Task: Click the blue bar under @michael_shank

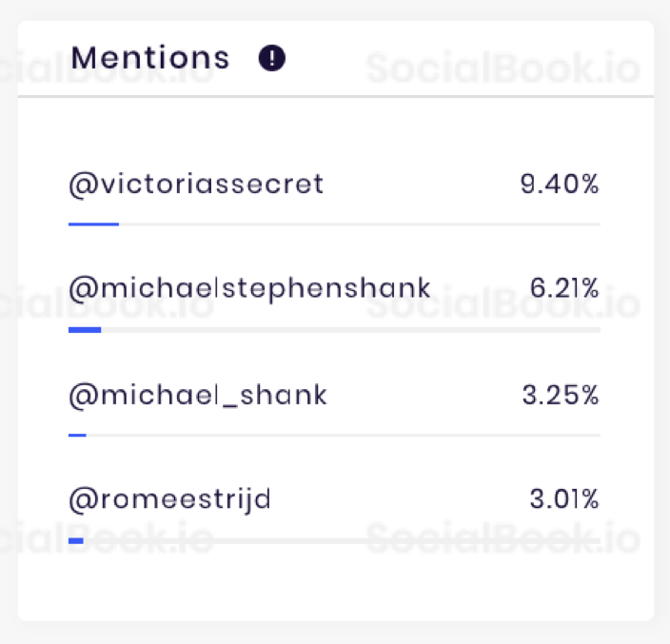Action: [77, 435]
